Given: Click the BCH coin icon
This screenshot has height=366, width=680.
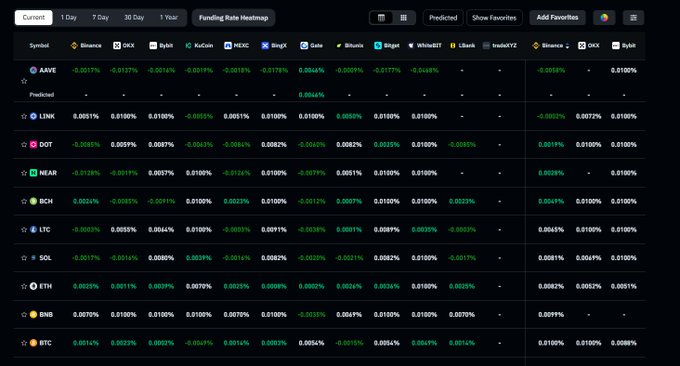Looking at the screenshot, I should [33, 201].
